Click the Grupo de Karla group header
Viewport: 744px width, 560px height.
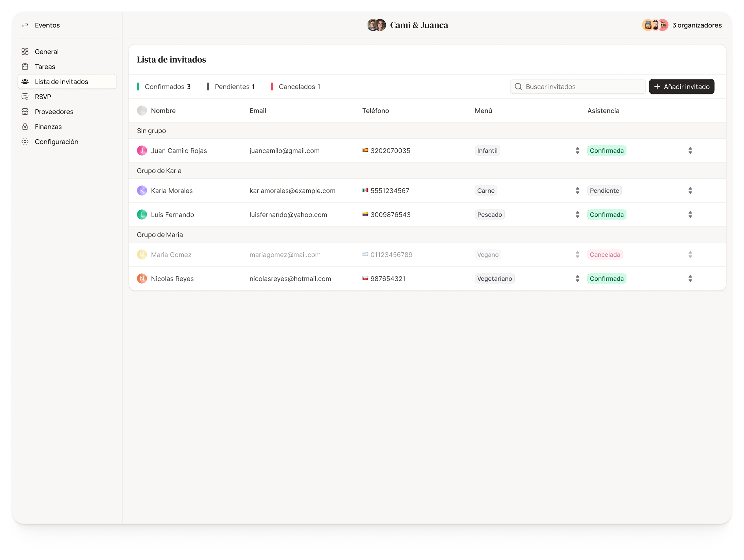tap(427, 170)
